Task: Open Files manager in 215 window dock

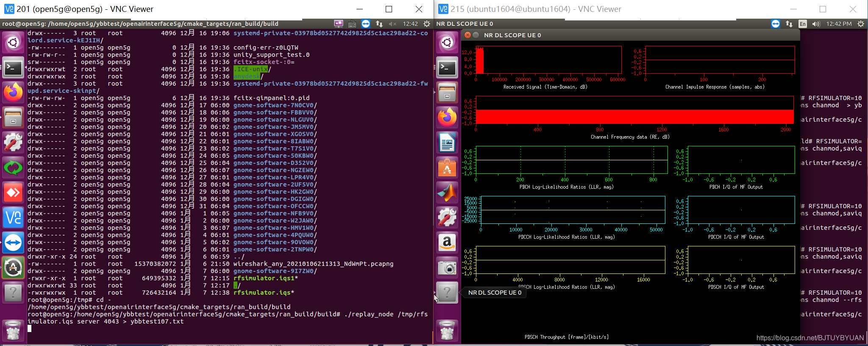Action: (447, 92)
